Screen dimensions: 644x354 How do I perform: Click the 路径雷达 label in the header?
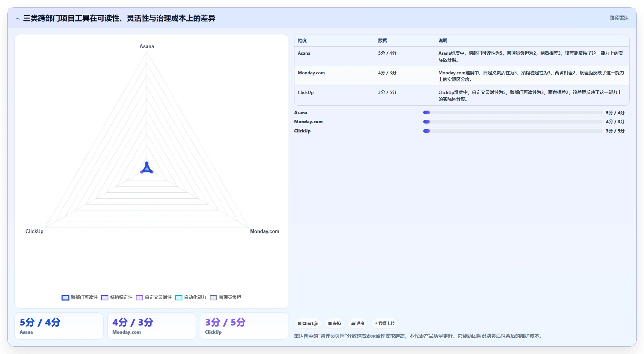[x=619, y=18]
